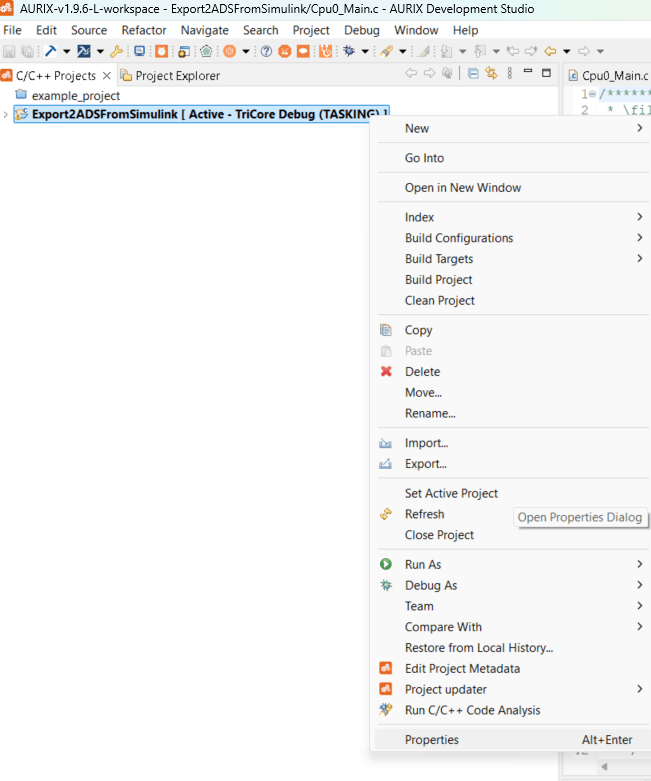Click the bug Debug icon in toolbar
Screen dimensions: 651x781
[x=349, y=51]
